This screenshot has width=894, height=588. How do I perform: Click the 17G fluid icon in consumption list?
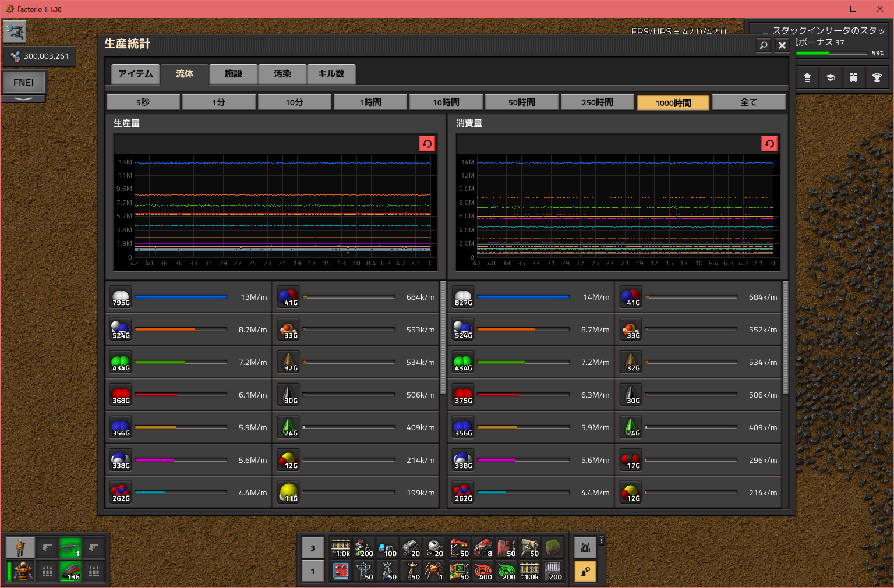631,460
